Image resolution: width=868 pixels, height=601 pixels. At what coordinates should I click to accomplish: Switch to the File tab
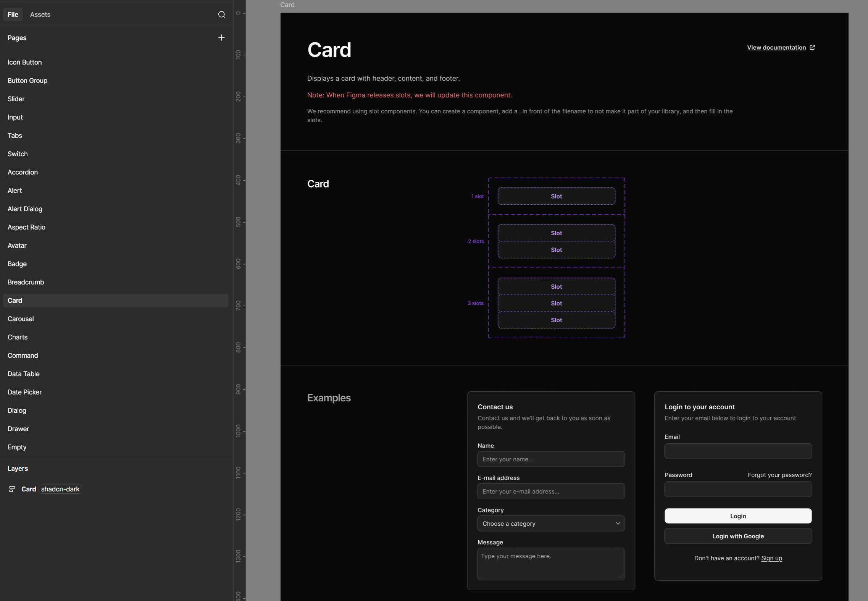pos(13,15)
